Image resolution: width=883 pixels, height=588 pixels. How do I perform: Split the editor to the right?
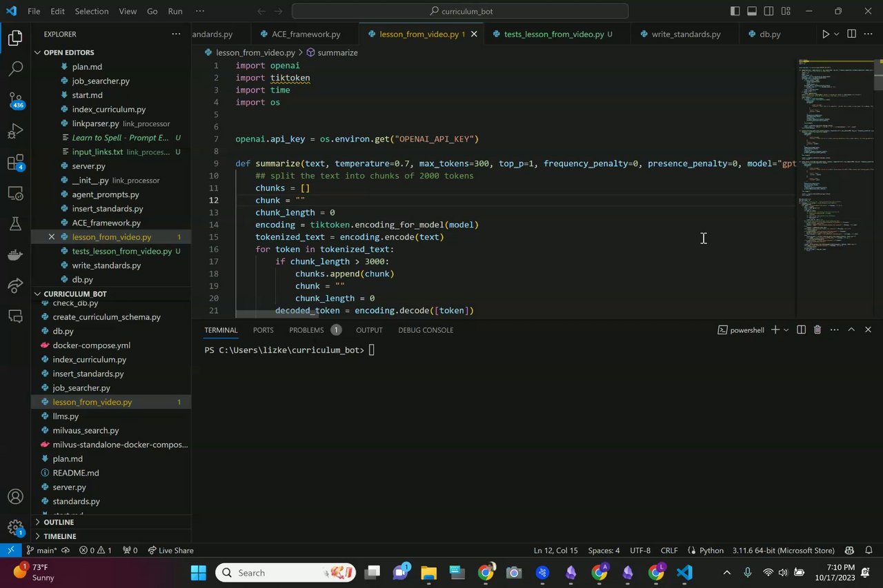[x=851, y=34]
